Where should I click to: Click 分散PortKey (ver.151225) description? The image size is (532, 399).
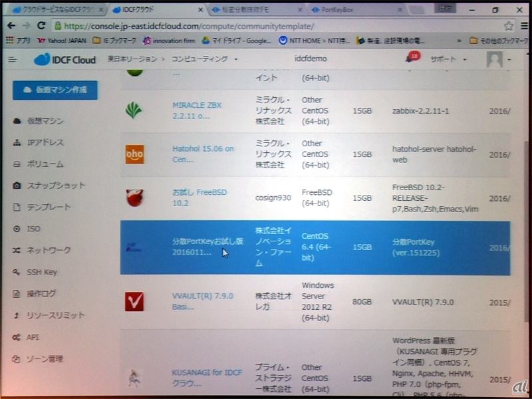point(416,247)
